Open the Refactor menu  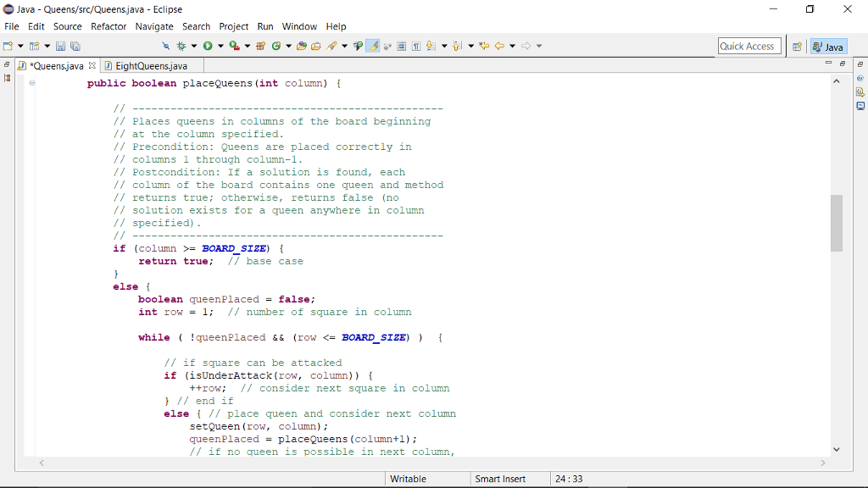(108, 26)
